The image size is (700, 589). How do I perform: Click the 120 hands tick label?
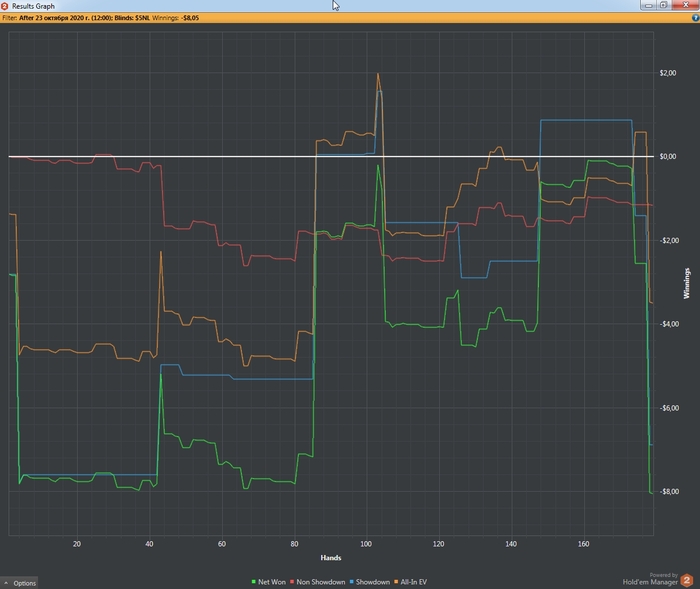tap(438, 544)
